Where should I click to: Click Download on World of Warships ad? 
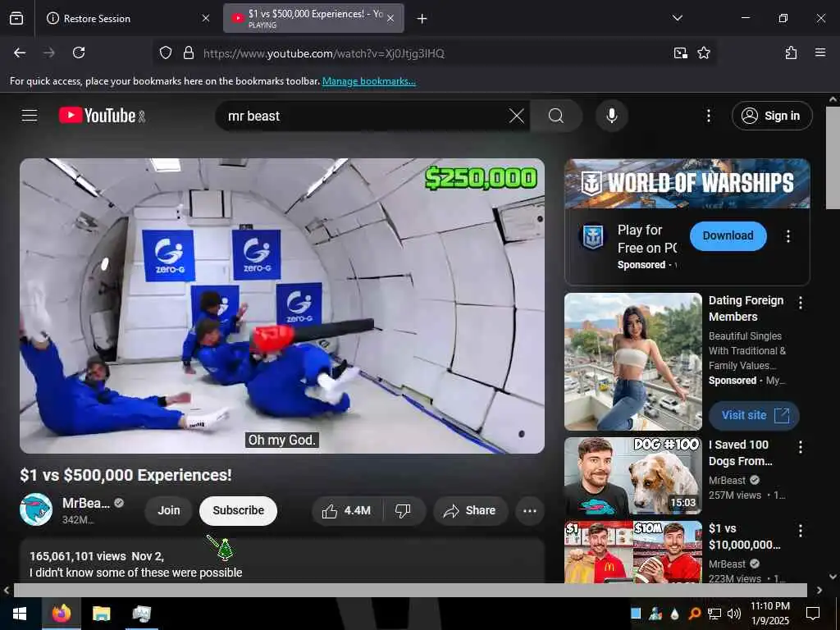point(728,235)
